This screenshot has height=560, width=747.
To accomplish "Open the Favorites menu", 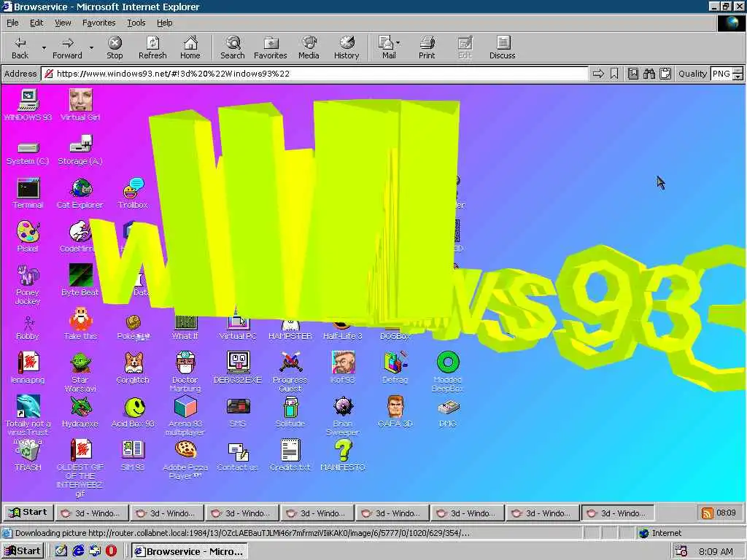I will (x=98, y=23).
